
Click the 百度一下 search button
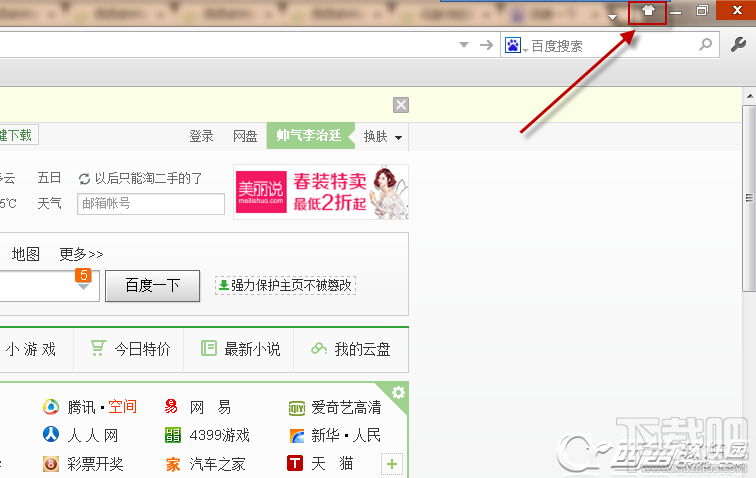(152, 286)
